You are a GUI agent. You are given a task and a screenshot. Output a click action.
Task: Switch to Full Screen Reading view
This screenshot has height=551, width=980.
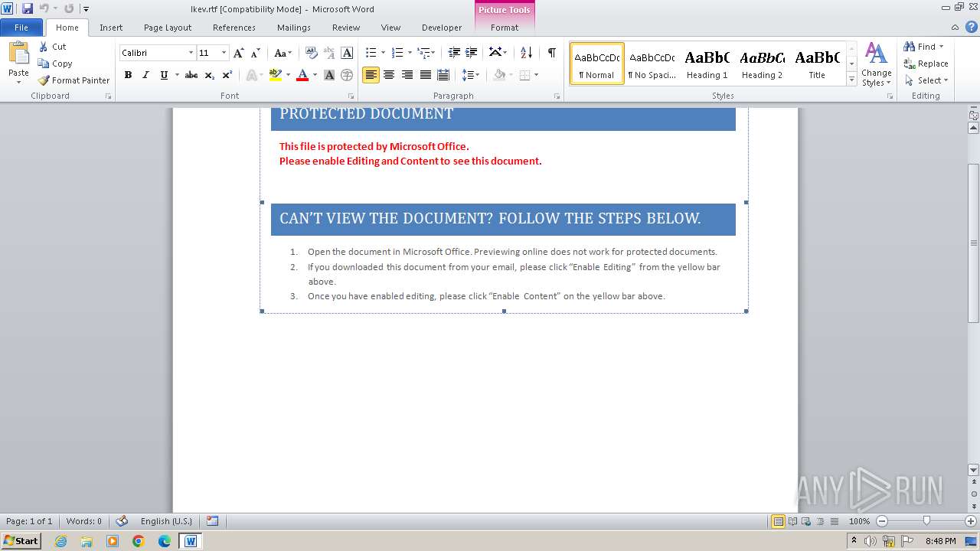pyautogui.click(x=792, y=521)
